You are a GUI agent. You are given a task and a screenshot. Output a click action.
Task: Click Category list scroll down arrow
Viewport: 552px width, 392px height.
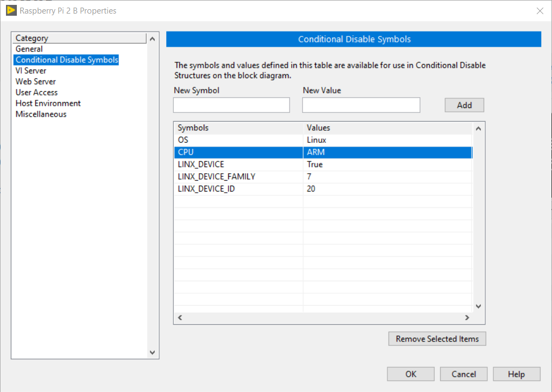(153, 352)
